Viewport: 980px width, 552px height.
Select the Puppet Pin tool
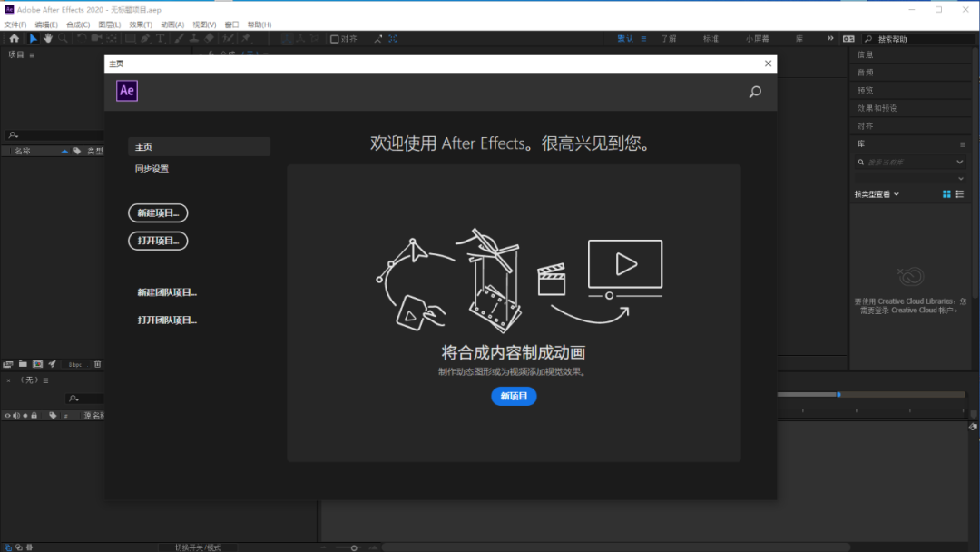[x=247, y=39]
